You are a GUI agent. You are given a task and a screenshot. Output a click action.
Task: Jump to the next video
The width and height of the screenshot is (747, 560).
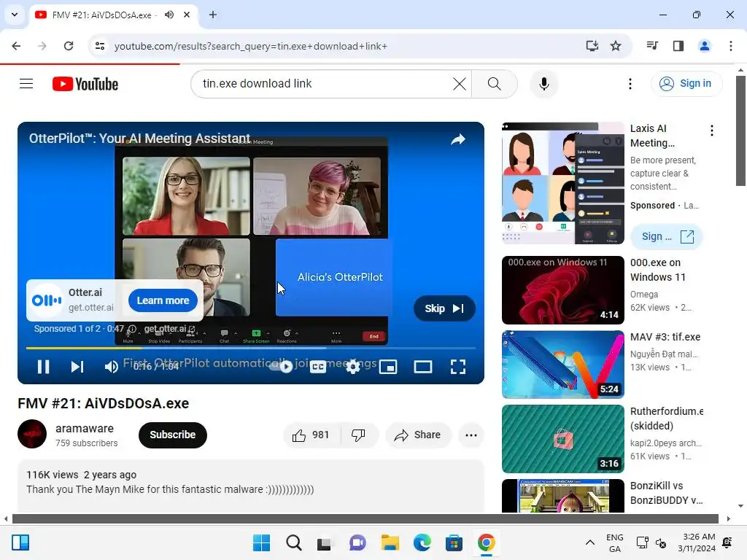coord(77,366)
